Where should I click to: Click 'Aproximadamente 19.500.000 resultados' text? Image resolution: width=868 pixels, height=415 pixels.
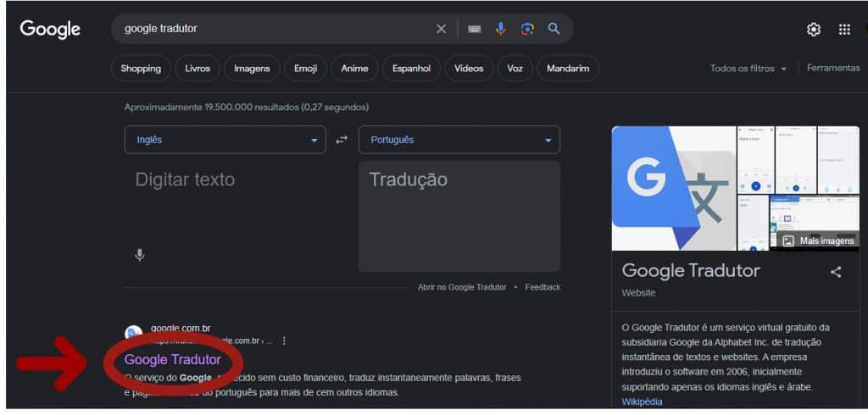click(x=211, y=107)
